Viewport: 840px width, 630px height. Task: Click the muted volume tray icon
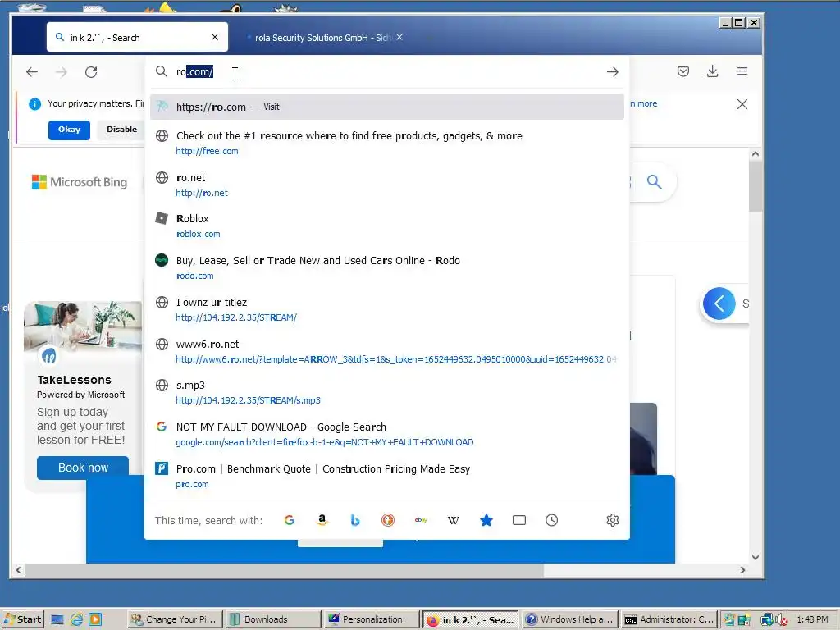[x=781, y=620]
